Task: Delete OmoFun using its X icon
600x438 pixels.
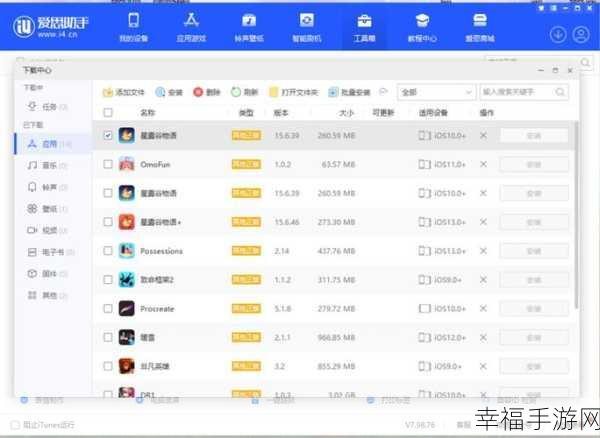Action: pyautogui.click(x=483, y=164)
